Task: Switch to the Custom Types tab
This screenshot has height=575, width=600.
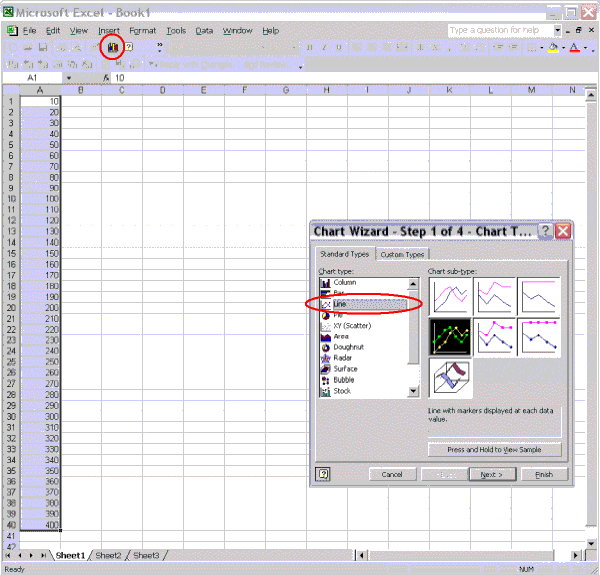Action: [x=402, y=254]
